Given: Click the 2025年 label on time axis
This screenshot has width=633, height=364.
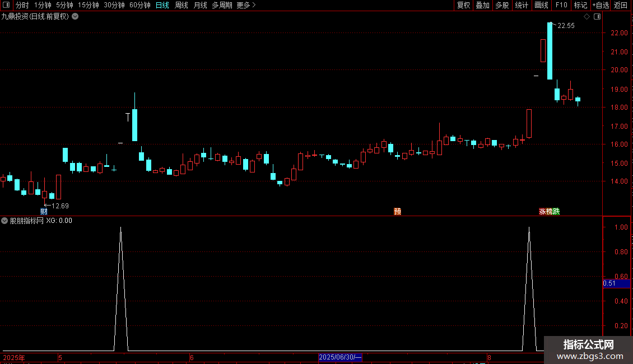Looking at the screenshot, I should [x=14, y=357].
